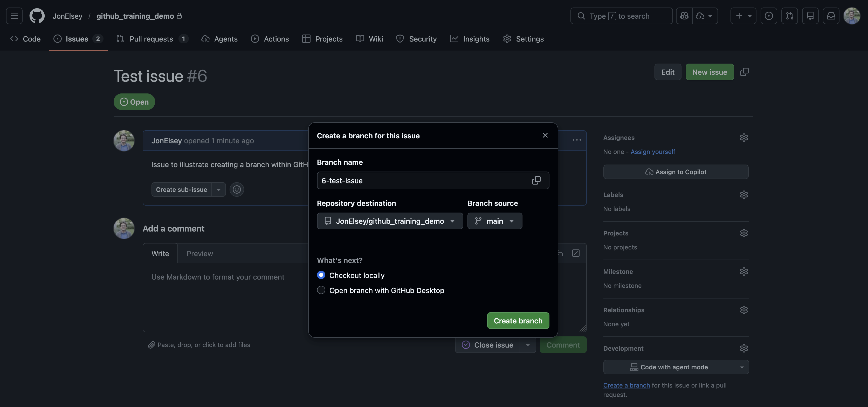Open the notifications inbox icon
The width and height of the screenshot is (868, 407).
coord(831,16)
